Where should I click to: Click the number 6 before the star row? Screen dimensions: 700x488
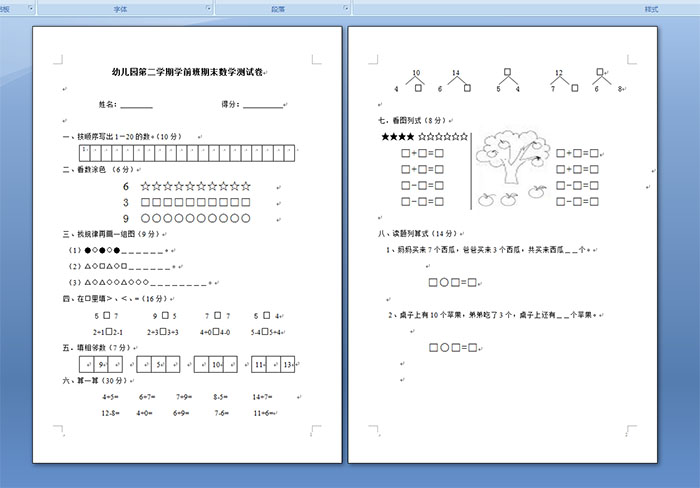(126, 187)
